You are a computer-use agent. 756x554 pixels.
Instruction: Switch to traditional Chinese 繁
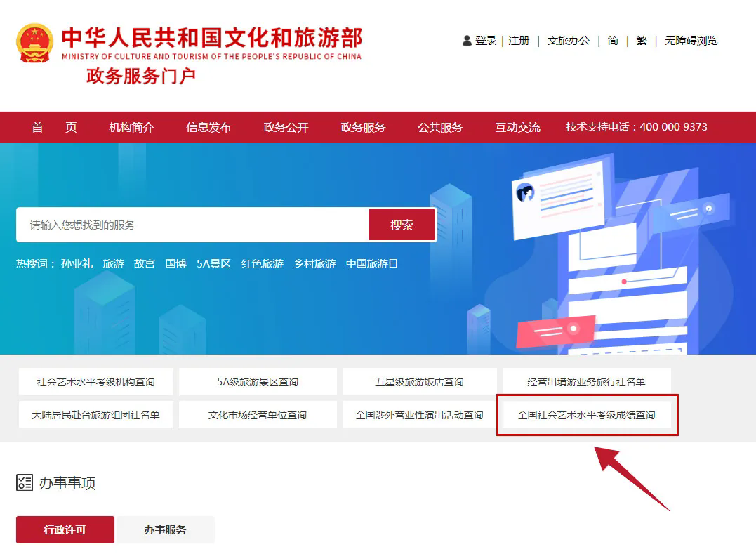tap(642, 41)
